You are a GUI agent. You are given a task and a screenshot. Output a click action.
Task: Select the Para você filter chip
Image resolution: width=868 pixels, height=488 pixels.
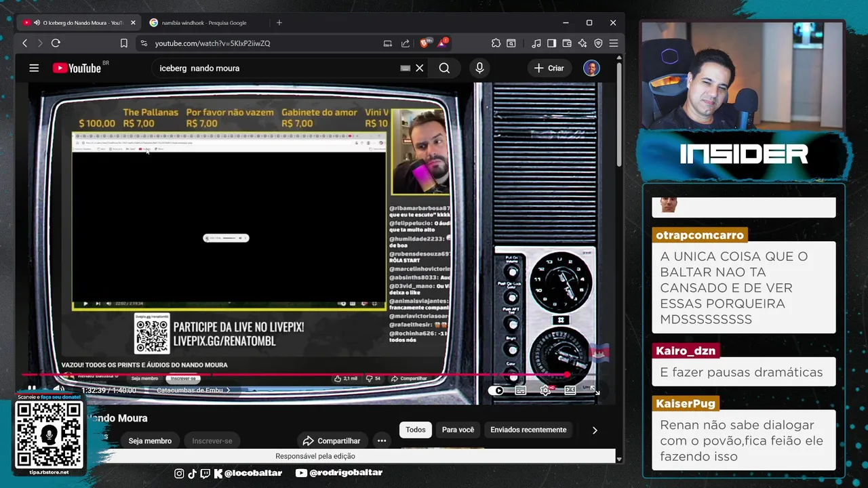[458, 430]
